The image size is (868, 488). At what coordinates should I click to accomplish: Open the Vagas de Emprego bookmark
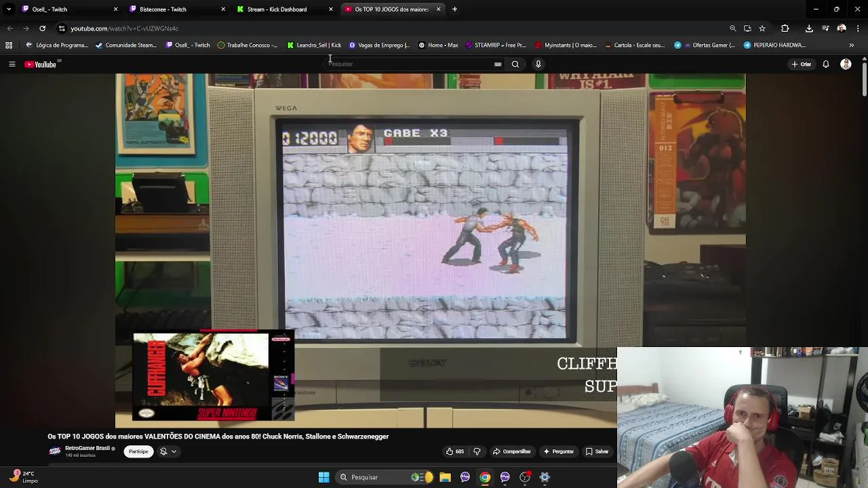pos(379,45)
